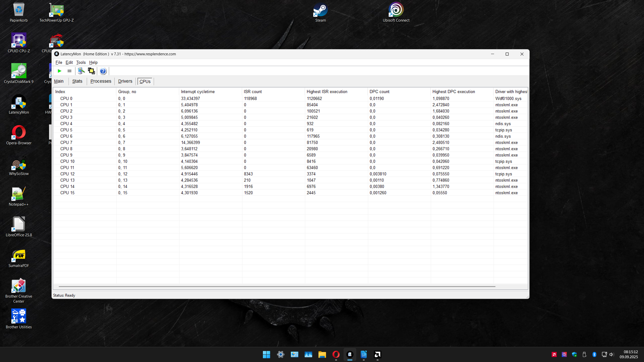Open the blue question mark help icon
The width and height of the screenshot is (644, 362).
coord(103,71)
